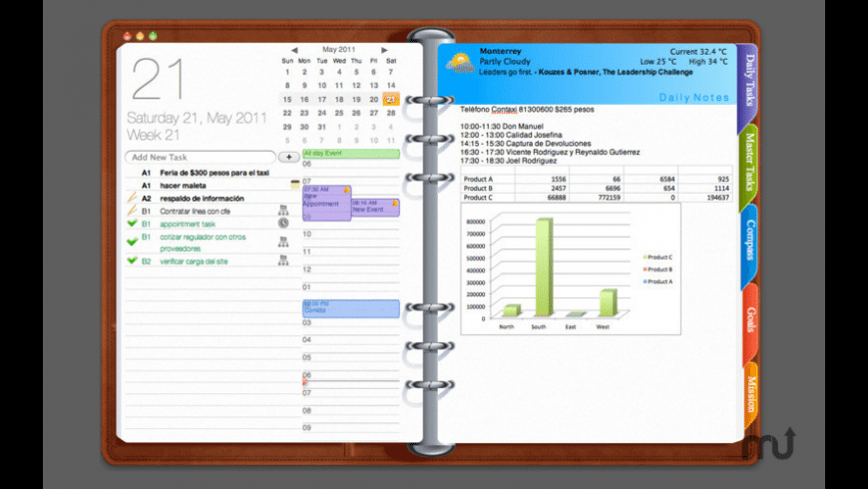Select the All day Event bar
Viewport: 868px width, 489px height.
point(351,154)
